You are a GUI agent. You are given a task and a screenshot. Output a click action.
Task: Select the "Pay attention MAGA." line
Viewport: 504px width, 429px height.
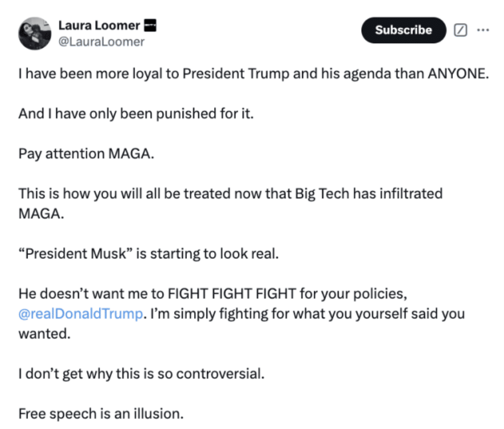[x=86, y=153]
